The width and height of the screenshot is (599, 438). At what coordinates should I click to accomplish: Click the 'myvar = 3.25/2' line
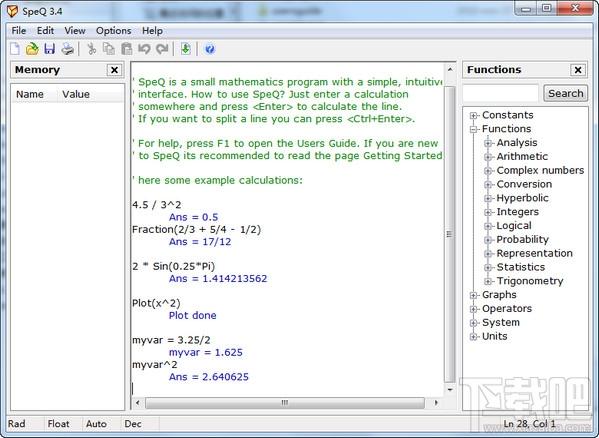[x=171, y=340]
